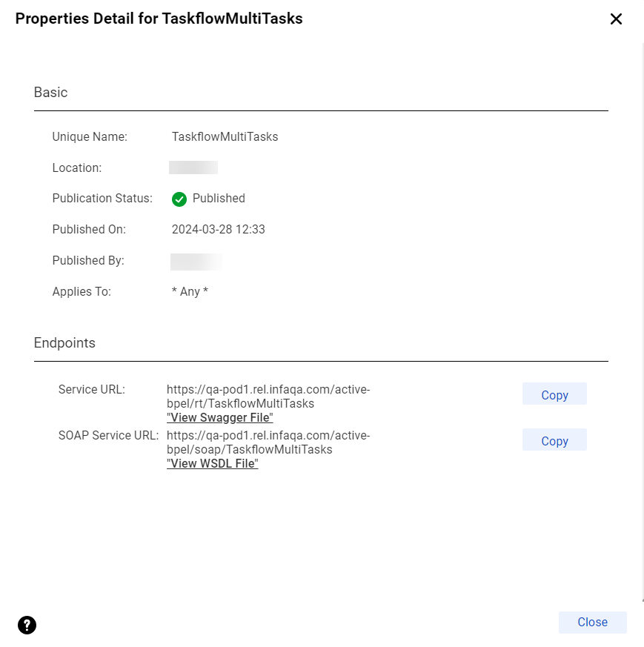Click the Endpoints section heading
The height and width of the screenshot is (647, 644).
(64, 343)
